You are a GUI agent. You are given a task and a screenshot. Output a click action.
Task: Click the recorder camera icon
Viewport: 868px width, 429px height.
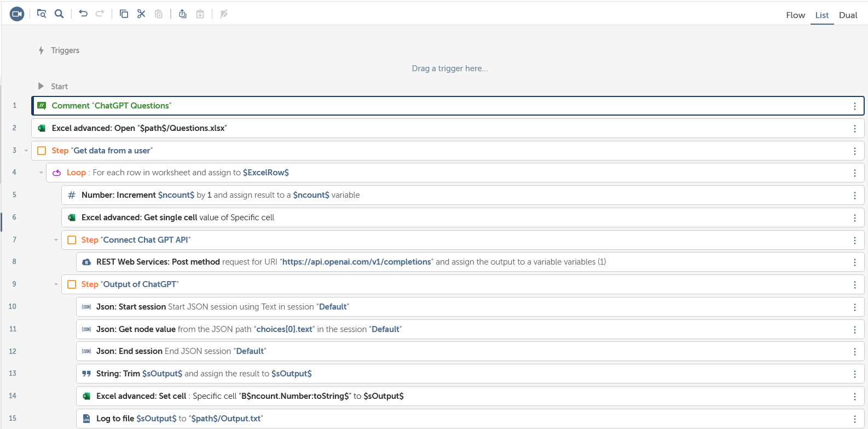pos(17,14)
